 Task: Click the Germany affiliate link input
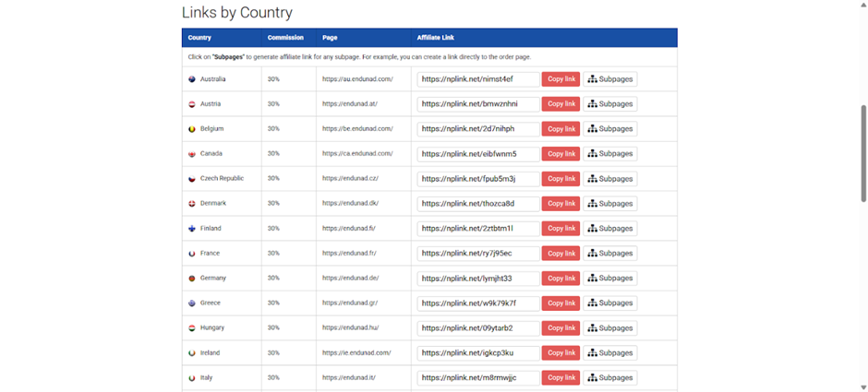coord(477,279)
